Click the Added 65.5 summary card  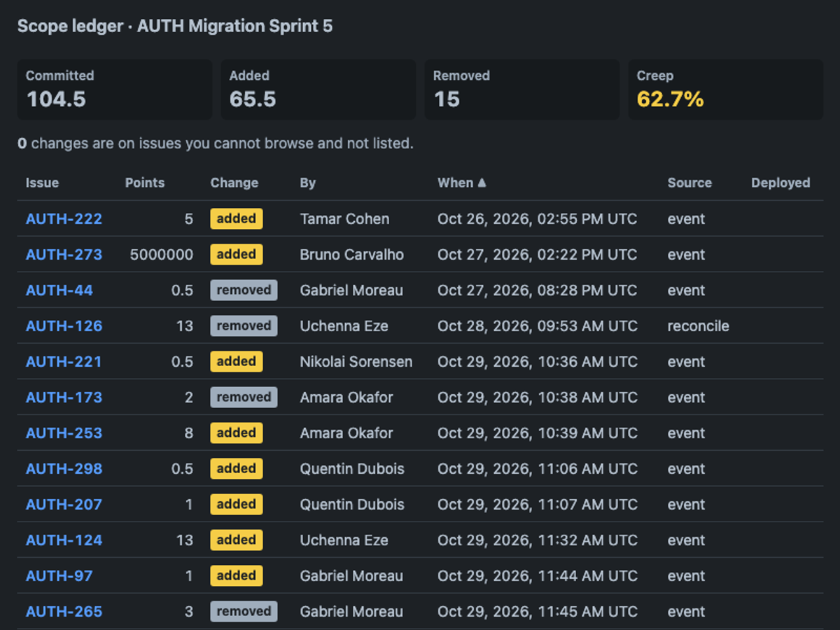coord(318,90)
